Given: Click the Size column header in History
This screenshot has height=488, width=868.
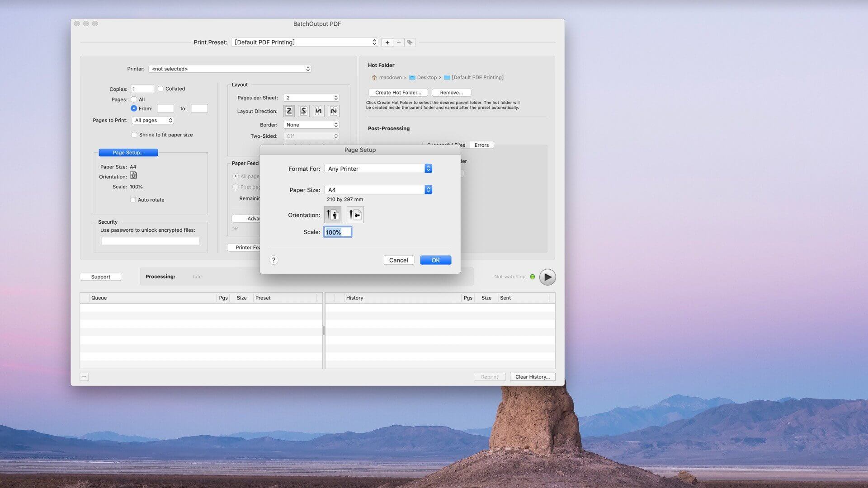Looking at the screenshot, I should [486, 298].
